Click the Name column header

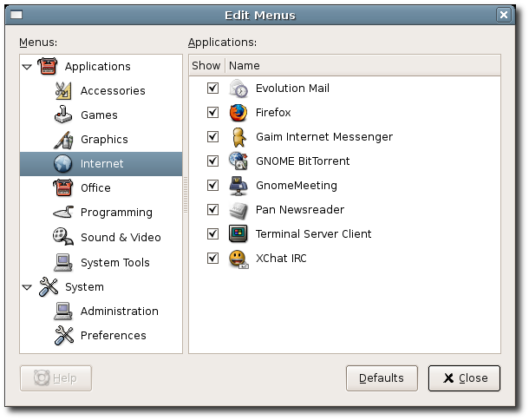click(x=363, y=65)
